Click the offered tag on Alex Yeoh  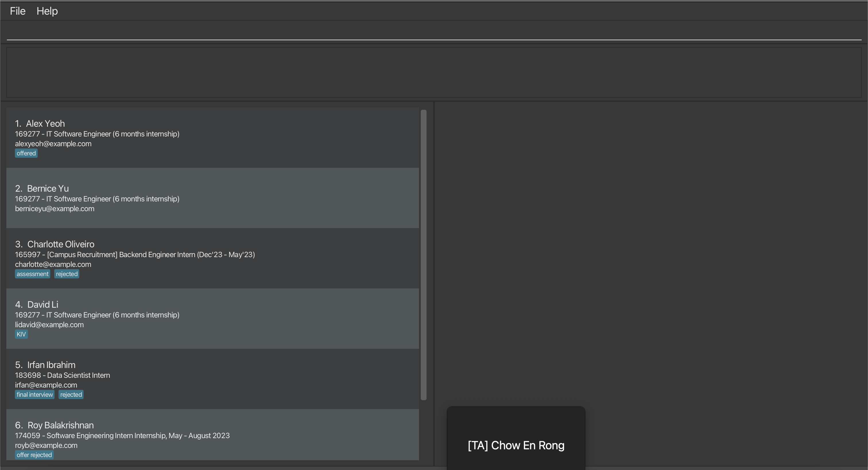(x=26, y=153)
